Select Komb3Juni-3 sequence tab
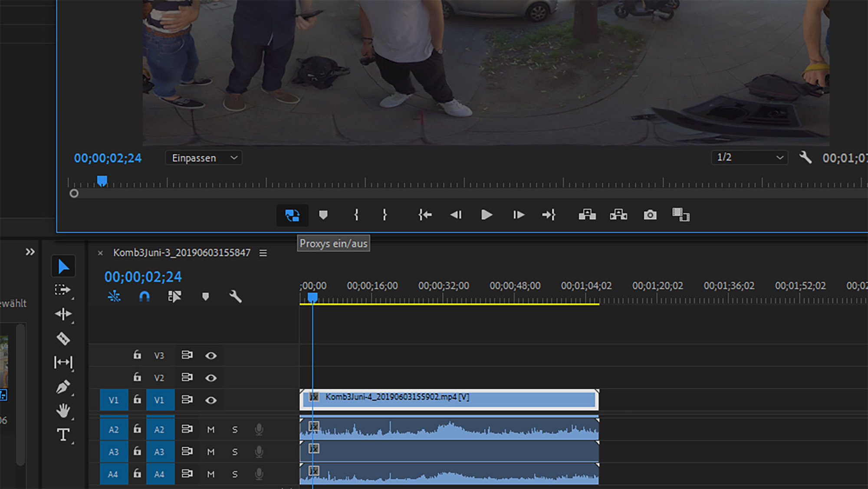The height and width of the screenshot is (489, 868). (181, 253)
